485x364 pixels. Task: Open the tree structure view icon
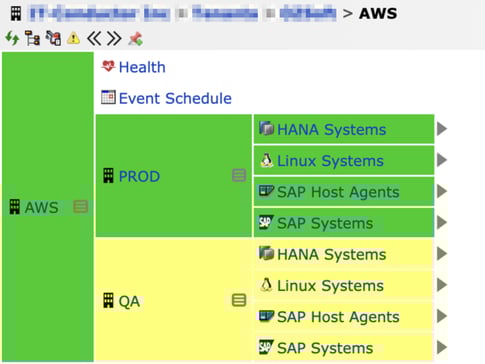[32, 39]
